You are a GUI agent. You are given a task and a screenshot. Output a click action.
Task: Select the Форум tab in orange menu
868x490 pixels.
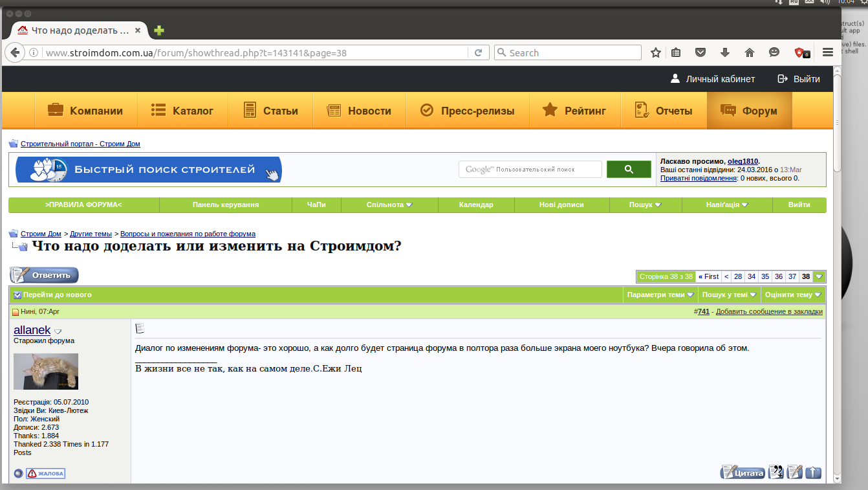point(750,111)
